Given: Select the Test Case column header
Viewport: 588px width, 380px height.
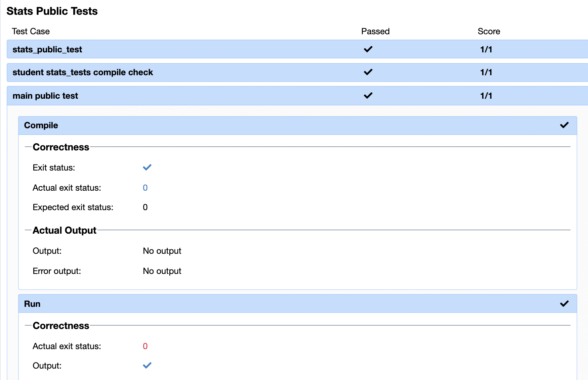Looking at the screenshot, I should tap(31, 31).
